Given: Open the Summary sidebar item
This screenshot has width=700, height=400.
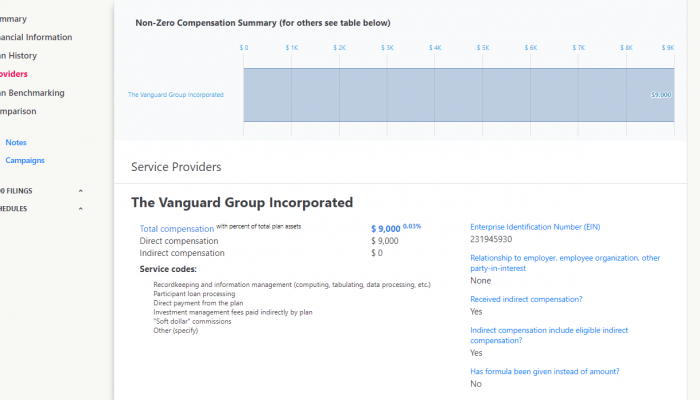Looking at the screenshot, I should [x=14, y=19].
